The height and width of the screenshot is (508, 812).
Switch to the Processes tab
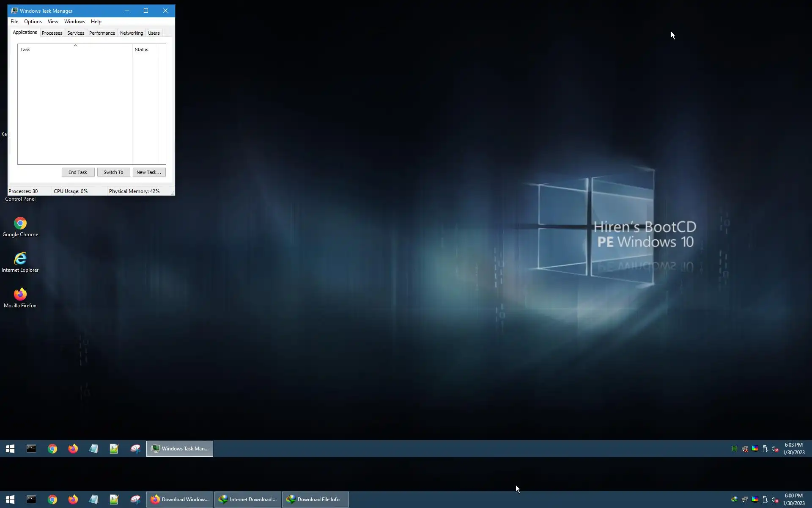coord(52,33)
